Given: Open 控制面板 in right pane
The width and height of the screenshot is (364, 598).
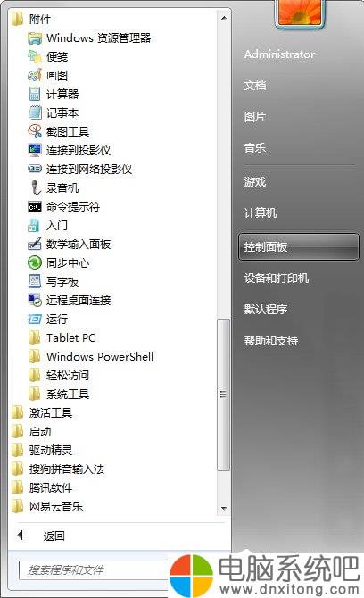Looking at the screenshot, I should 299,246.
